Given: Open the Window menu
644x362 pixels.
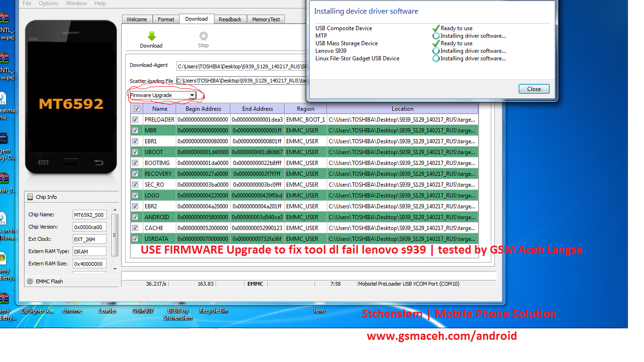Looking at the screenshot, I should click(x=76, y=3).
